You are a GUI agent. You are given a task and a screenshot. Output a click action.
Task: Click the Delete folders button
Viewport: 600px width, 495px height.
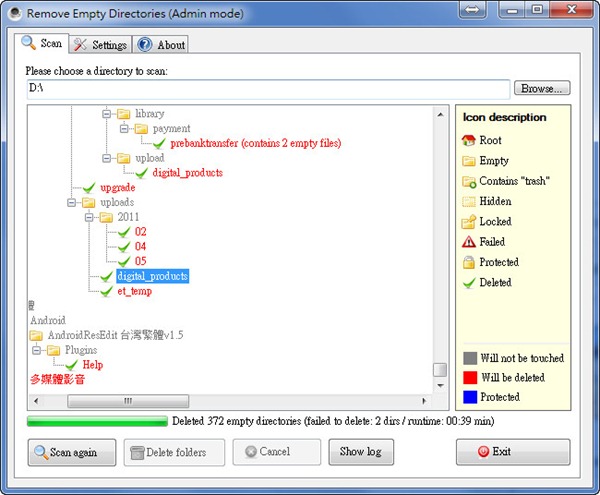pyautogui.click(x=174, y=452)
